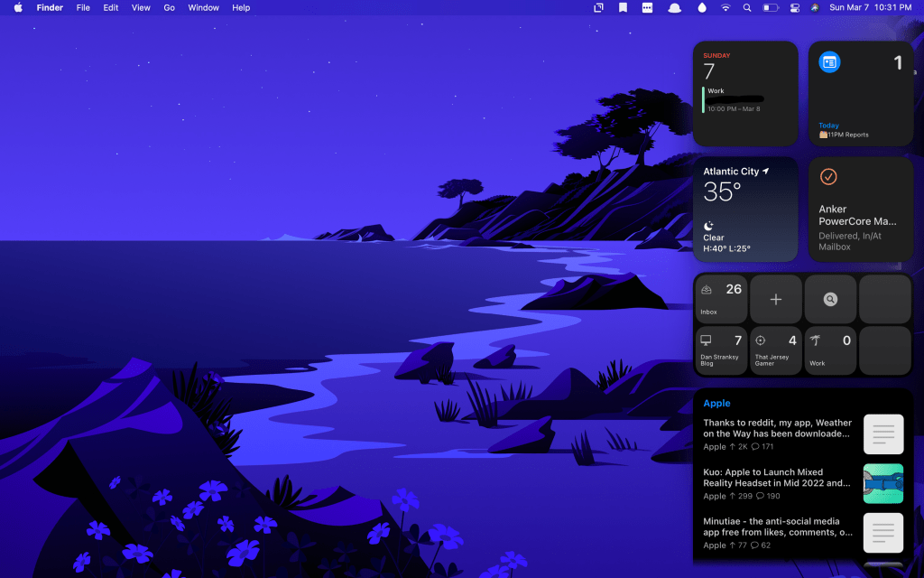924x578 pixels.
Task: Open the That Jersey Gamer tile
Action: [x=776, y=350]
